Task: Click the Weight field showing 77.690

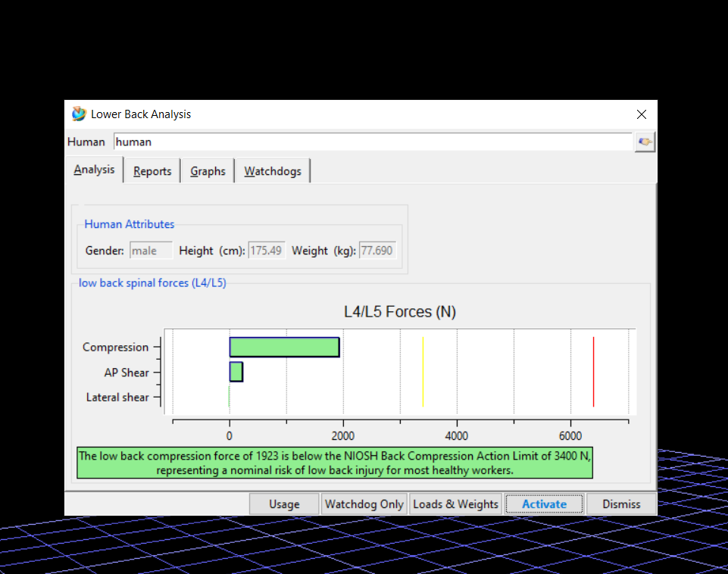Action: pos(377,251)
